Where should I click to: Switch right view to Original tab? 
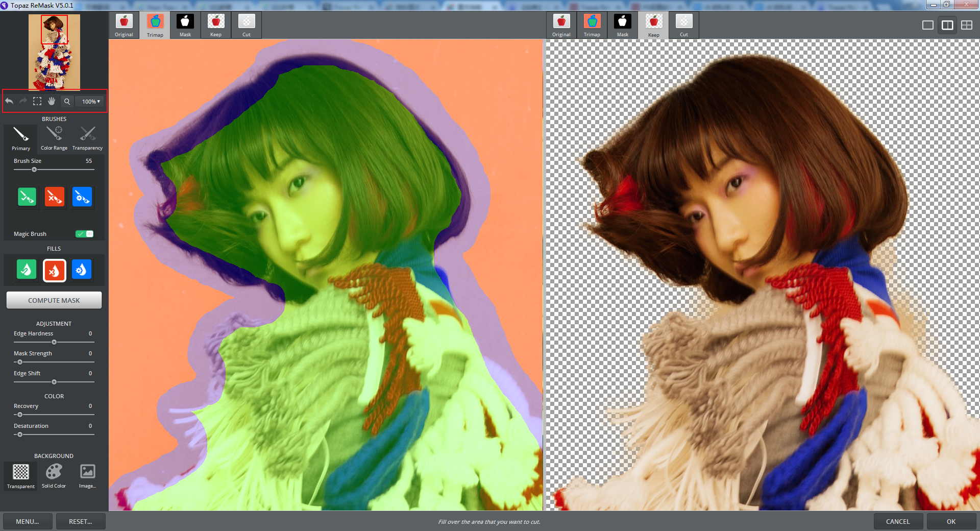pos(561,25)
